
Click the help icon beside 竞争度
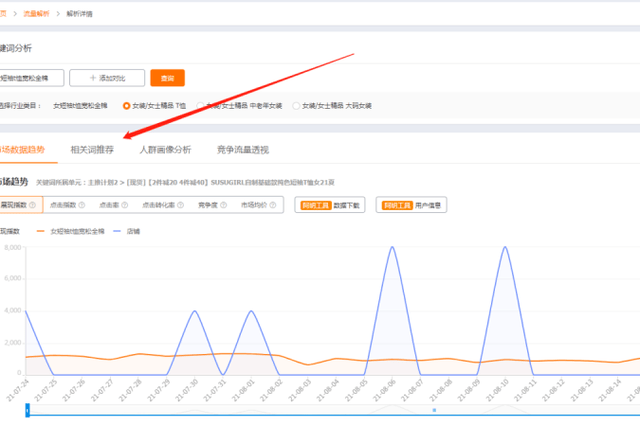click(x=224, y=205)
